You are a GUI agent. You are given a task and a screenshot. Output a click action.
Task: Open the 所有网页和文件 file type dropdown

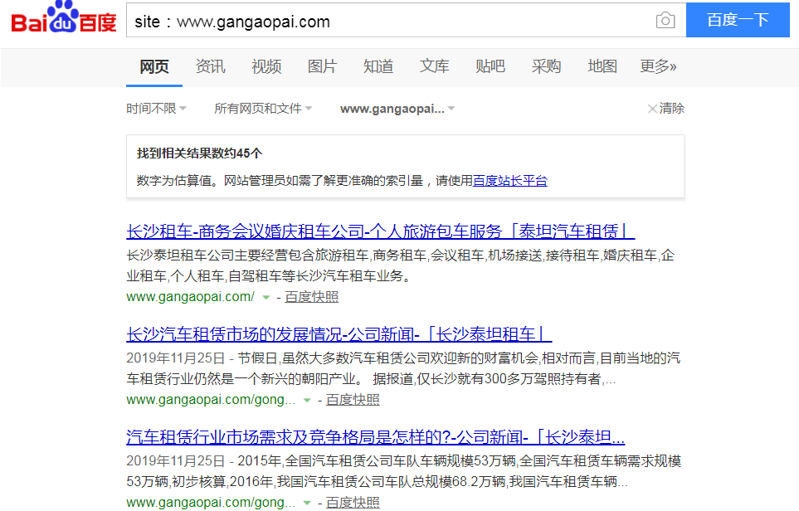tap(263, 109)
